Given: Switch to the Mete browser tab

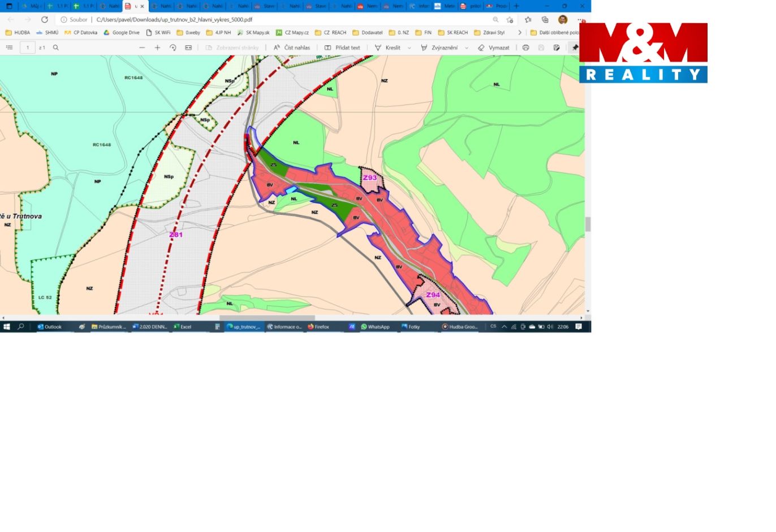Looking at the screenshot, I should tap(445, 6).
